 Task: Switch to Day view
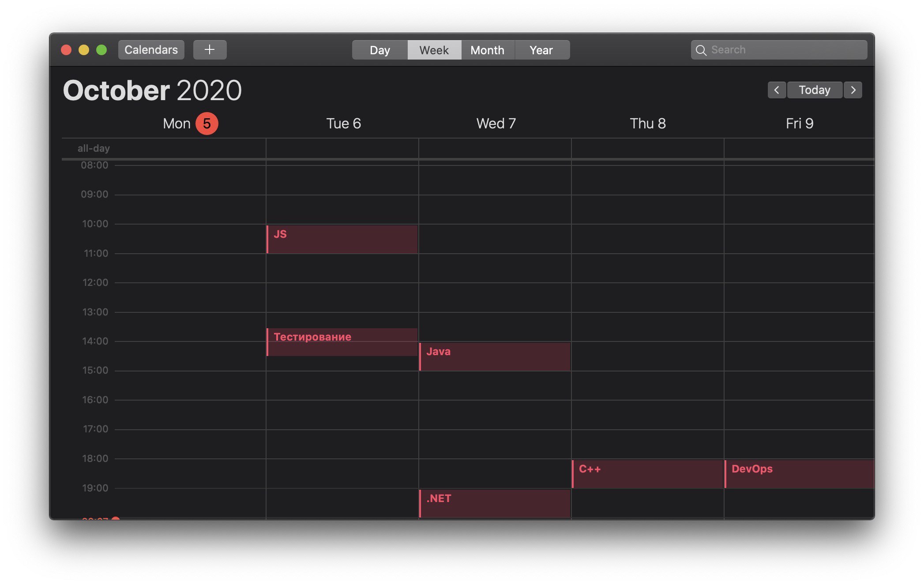pyautogui.click(x=380, y=50)
